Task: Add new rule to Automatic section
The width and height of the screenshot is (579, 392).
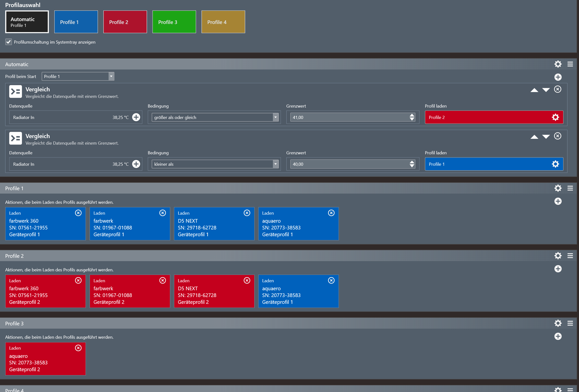Action: (558, 77)
